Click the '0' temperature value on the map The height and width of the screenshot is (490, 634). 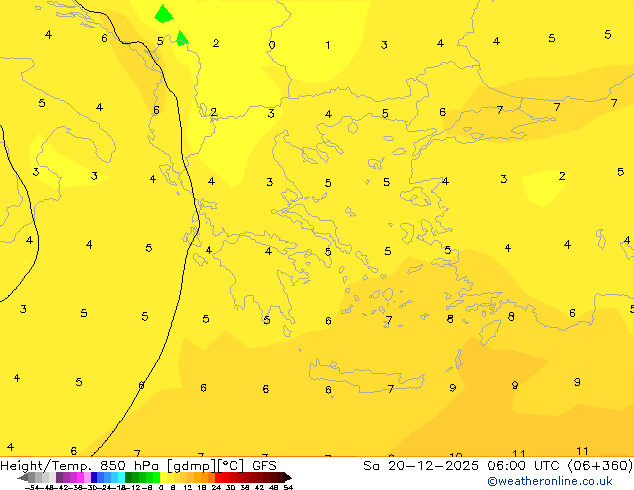pos(272,45)
